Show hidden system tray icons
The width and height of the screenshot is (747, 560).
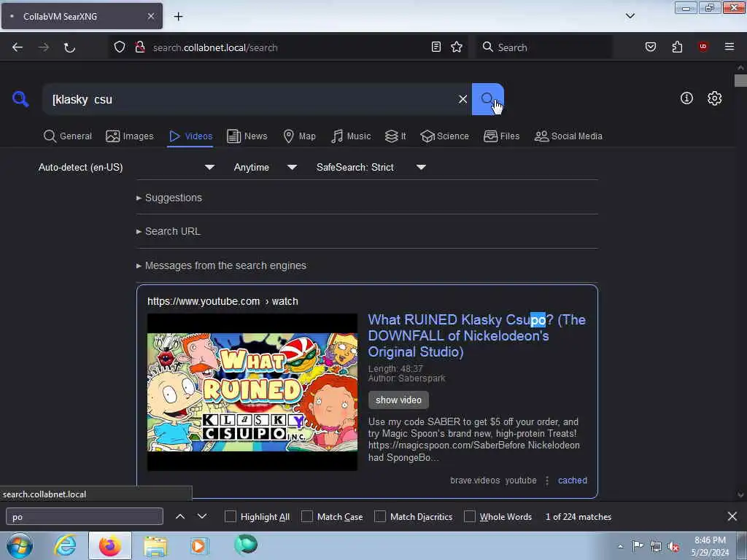click(x=620, y=546)
